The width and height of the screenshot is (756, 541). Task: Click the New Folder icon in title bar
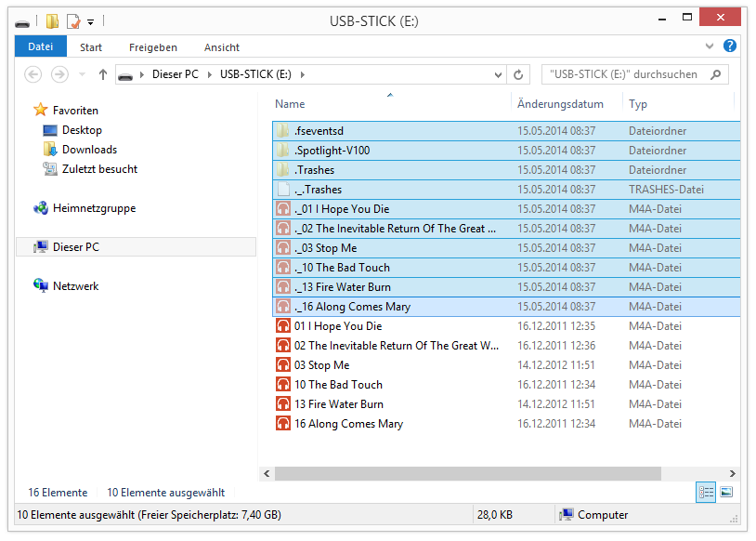[53, 20]
